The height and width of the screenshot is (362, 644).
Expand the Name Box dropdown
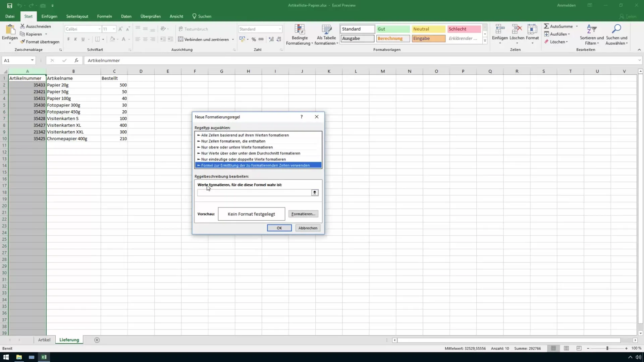coord(32,60)
